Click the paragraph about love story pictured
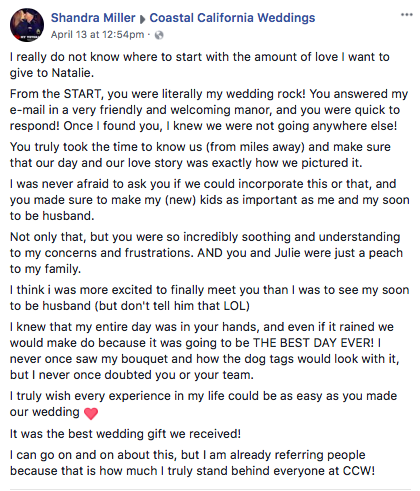 point(200,155)
